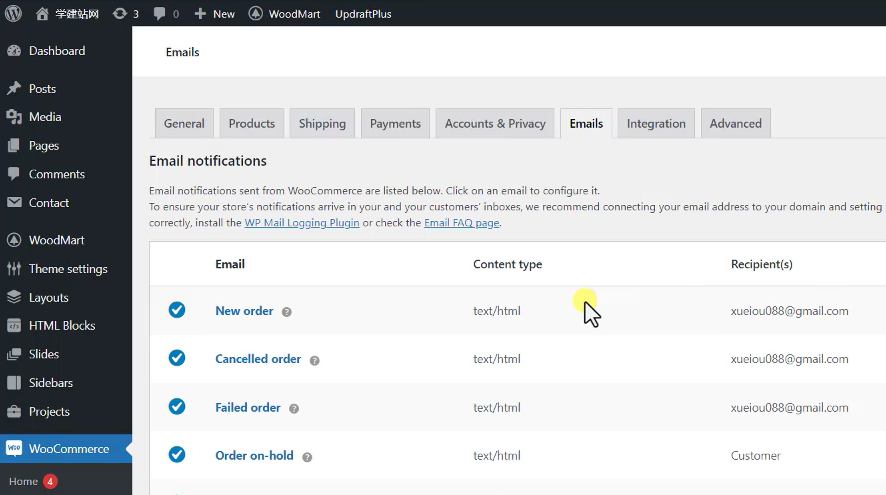Open the Order on-hold email settings
Image resolution: width=886 pixels, height=495 pixels.
[254, 455]
